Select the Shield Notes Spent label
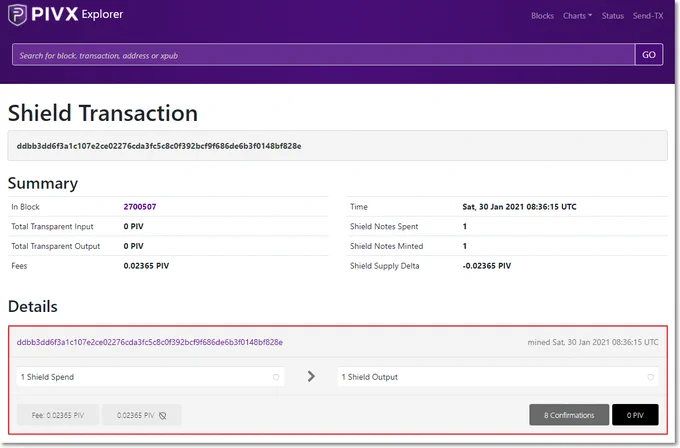This screenshot has height=448, width=680. 384,226
